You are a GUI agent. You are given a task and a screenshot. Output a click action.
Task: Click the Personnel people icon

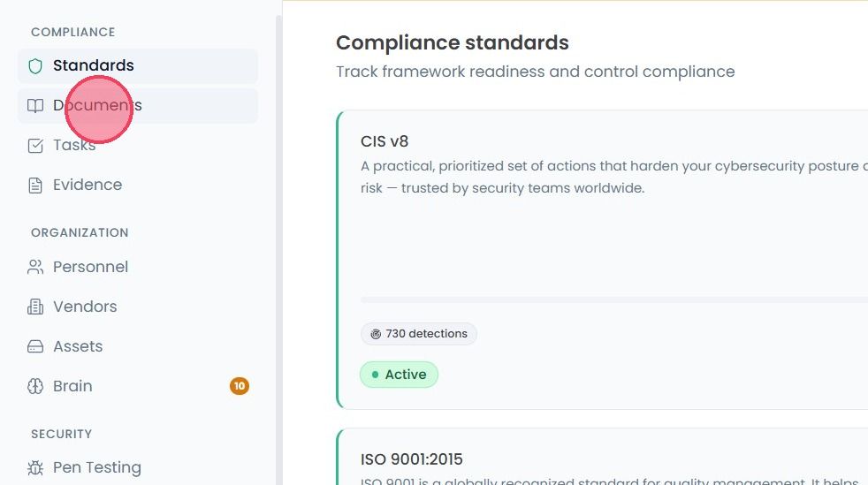[35, 267]
